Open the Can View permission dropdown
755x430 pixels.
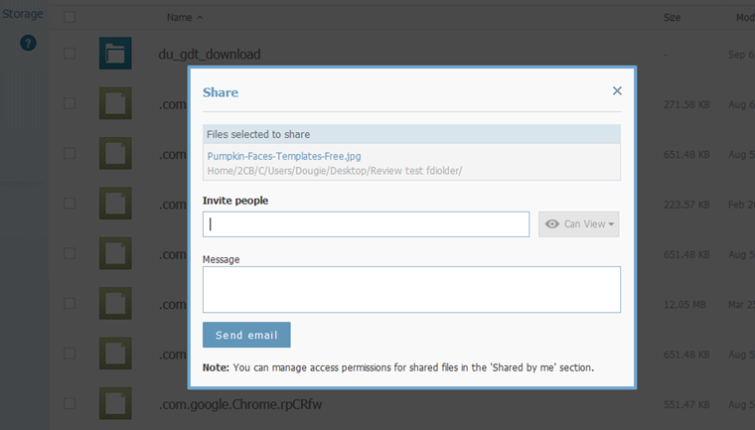(x=579, y=224)
